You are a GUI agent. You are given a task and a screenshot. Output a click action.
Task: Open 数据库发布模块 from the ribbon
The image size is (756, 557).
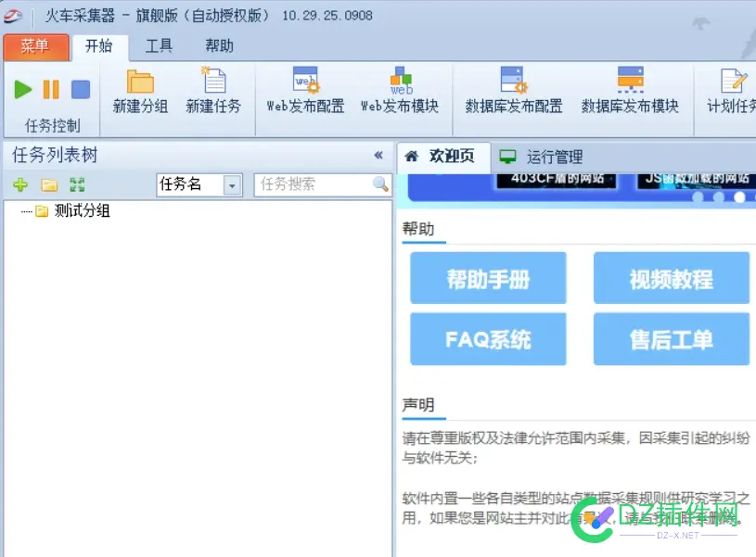point(630,91)
